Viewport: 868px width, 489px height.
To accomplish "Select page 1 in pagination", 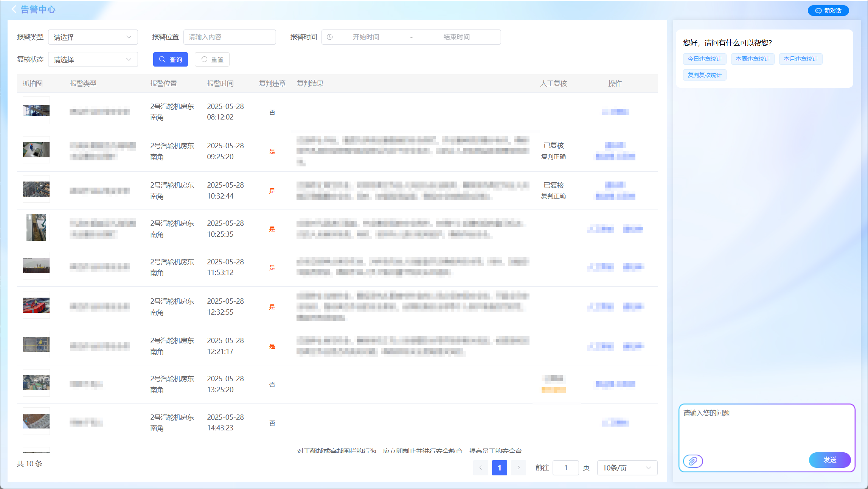I will coord(499,468).
